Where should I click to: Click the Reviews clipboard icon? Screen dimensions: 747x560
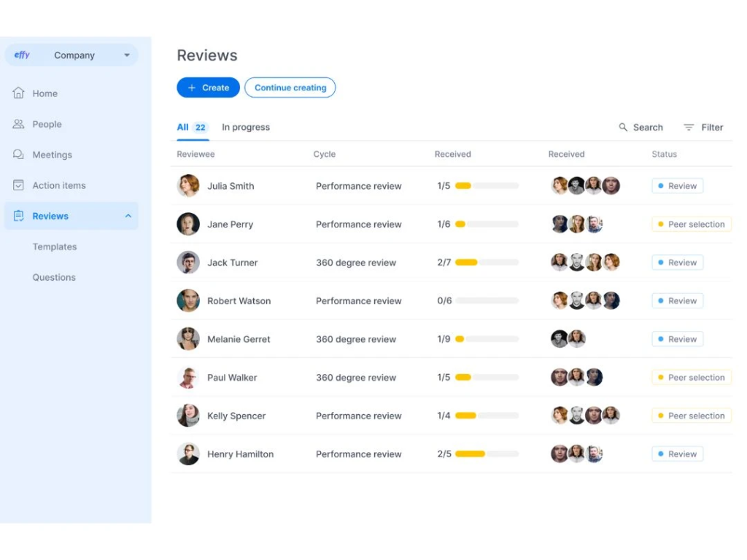coord(18,216)
